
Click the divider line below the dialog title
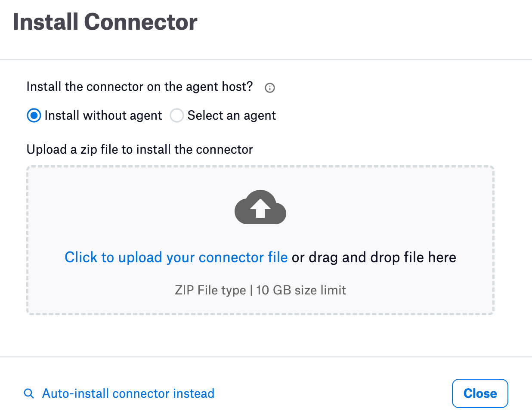pyautogui.click(x=266, y=60)
